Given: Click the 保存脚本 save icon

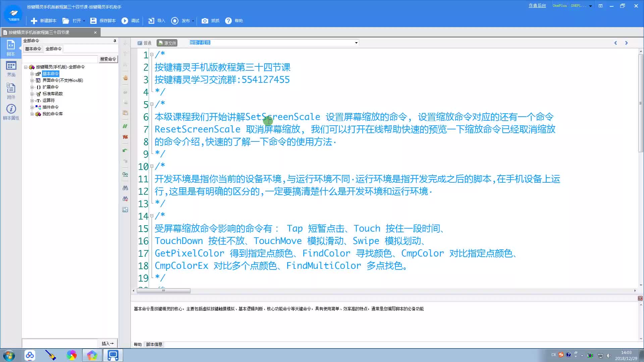Looking at the screenshot, I should click(93, 21).
